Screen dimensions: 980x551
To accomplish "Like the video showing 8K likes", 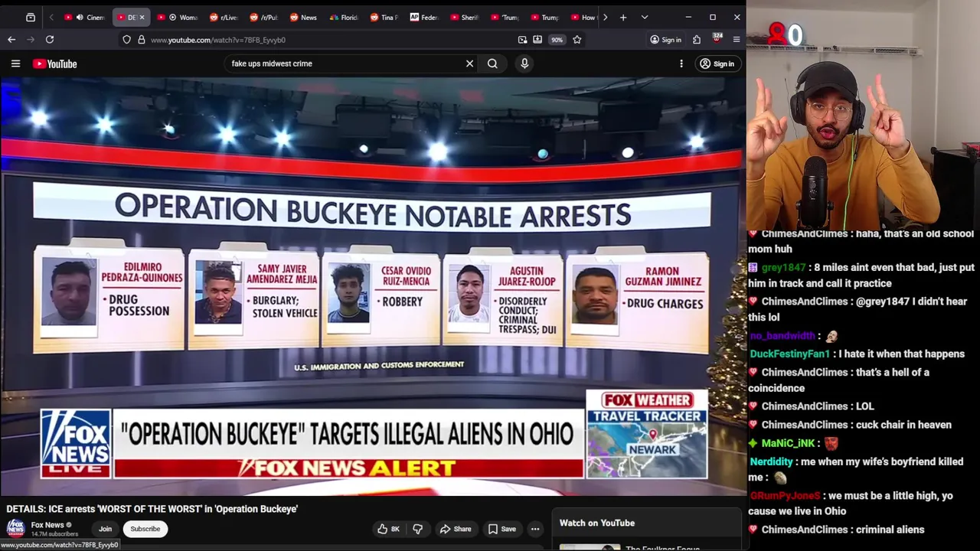I will pyautogui.click(x=388, y=529).
